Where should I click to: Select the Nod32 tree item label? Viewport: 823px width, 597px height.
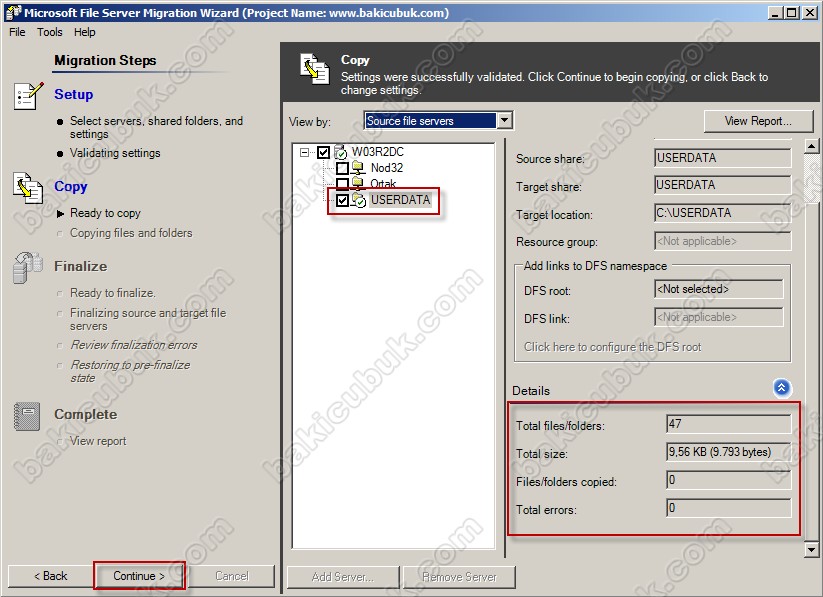click(x=387, y=168)
